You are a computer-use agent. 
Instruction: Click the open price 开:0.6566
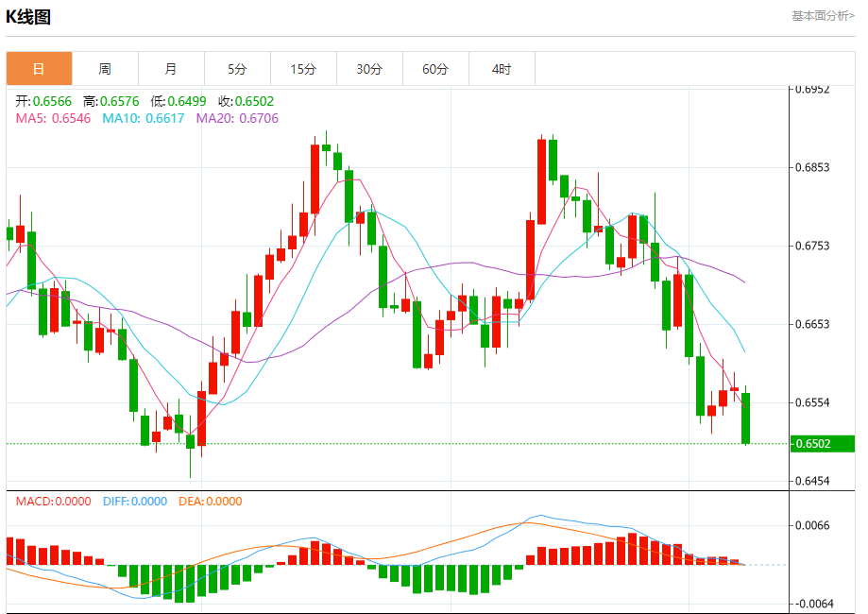43,101
